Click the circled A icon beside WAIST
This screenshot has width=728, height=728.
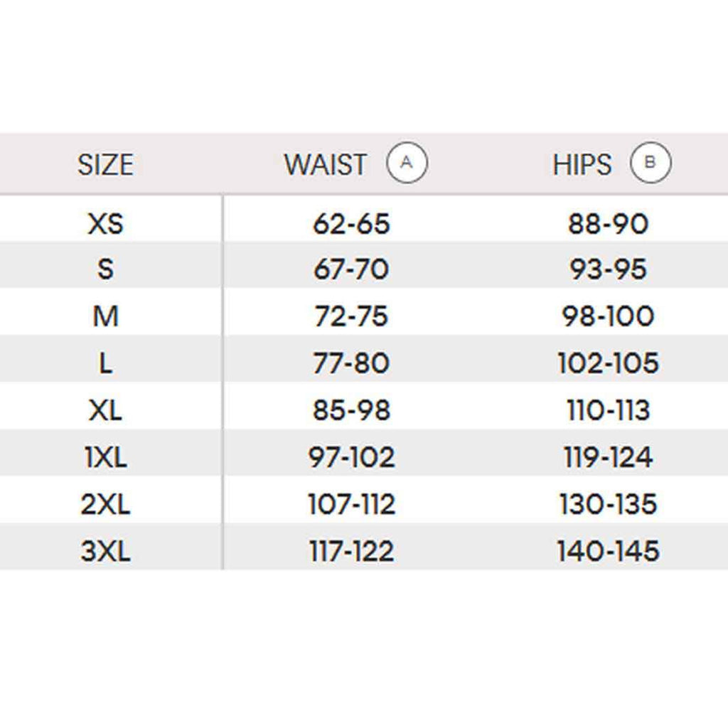(x=406, y=163)
